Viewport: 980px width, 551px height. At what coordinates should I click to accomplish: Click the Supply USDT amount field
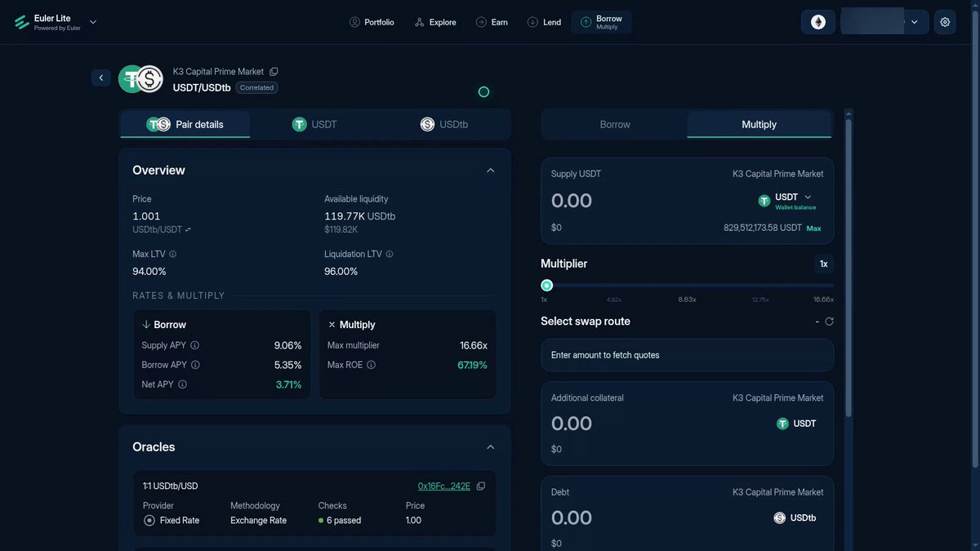click(x=572, y=201)
